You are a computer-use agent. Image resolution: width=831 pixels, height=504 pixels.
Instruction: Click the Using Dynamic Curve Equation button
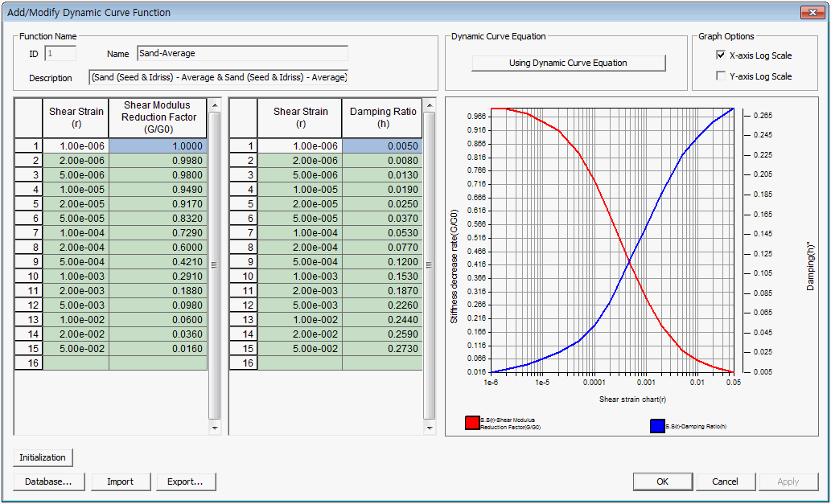tap(568, 63)
